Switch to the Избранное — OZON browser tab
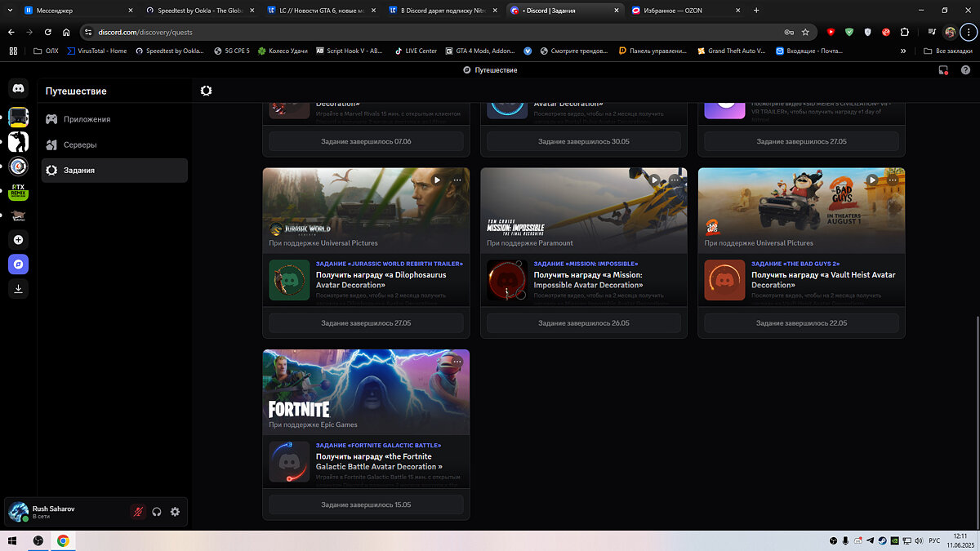The image size is (980, 551). 684,11
